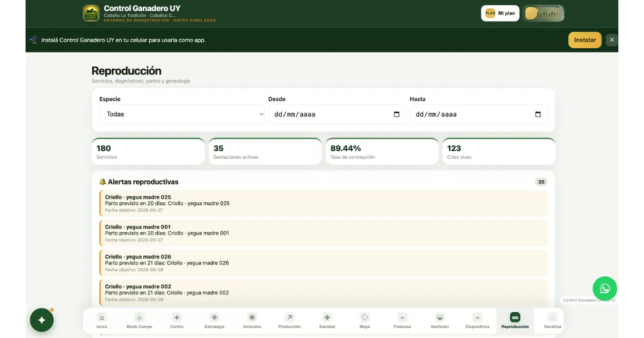
Task: Dismiss the install app banner
Action: [612, 40]
